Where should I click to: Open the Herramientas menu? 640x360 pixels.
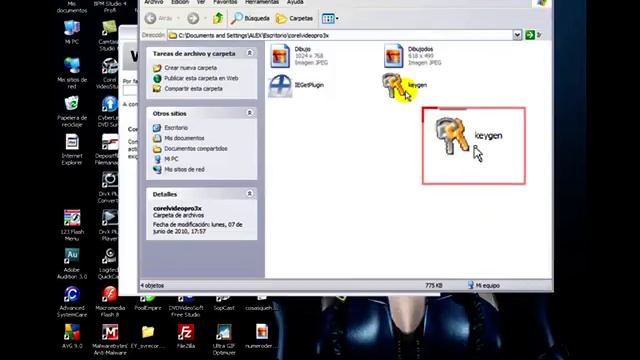(262, 2)
